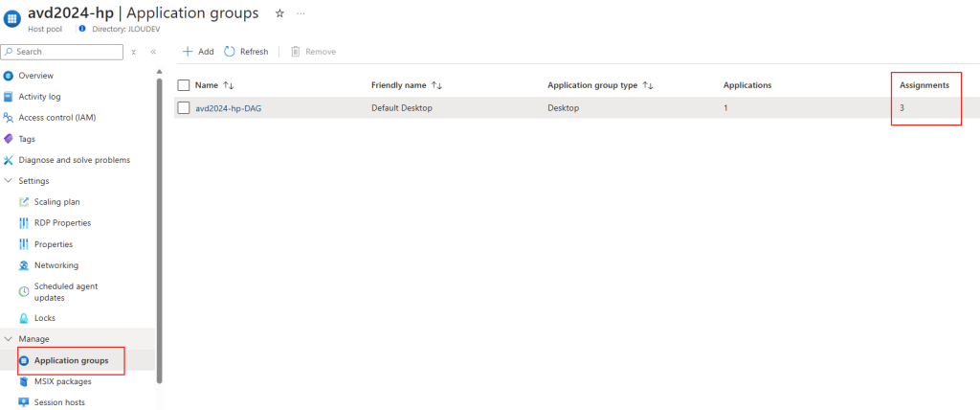Click in the sidebar Search field

click(x=62, y=52)
